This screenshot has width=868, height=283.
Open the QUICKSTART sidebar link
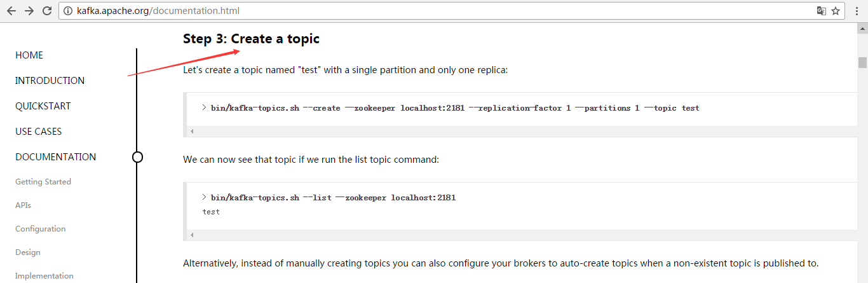[x=43, y=106]
